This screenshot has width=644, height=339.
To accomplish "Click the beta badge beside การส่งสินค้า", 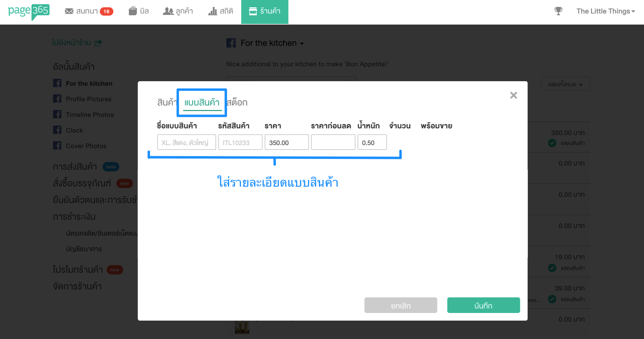I will 111,167.
